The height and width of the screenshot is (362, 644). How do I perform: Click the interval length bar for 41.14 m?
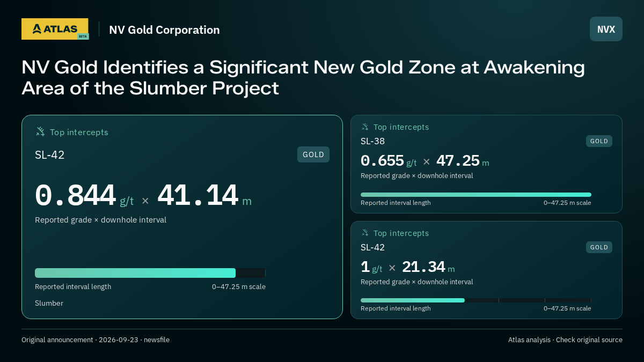coord(150,273)
